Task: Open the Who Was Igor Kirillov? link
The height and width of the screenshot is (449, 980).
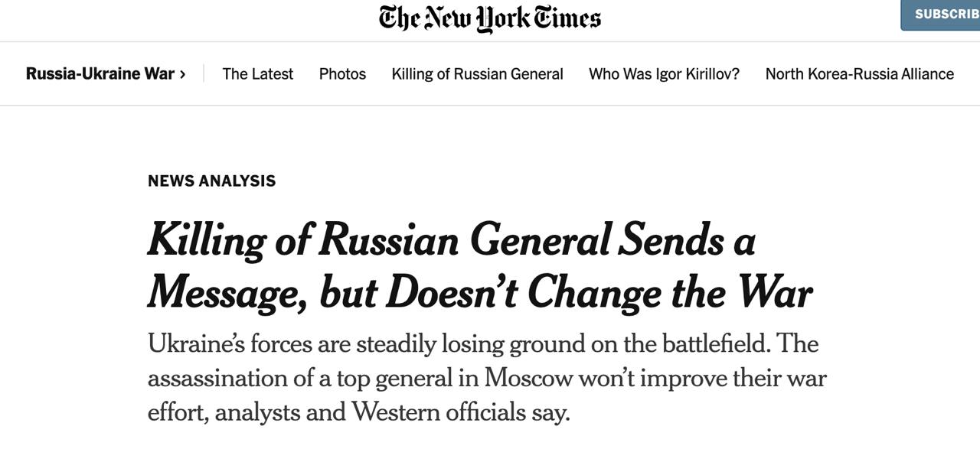Action: coord(664,74)
